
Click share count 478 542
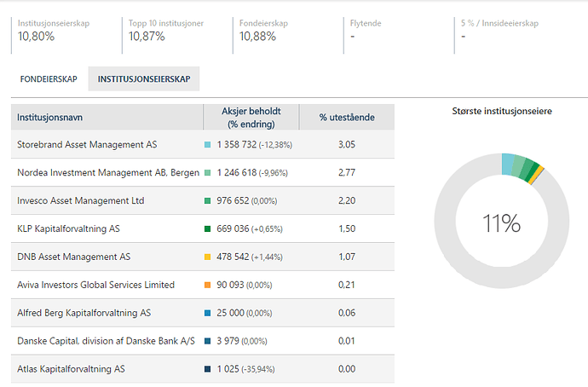(233, 257)
